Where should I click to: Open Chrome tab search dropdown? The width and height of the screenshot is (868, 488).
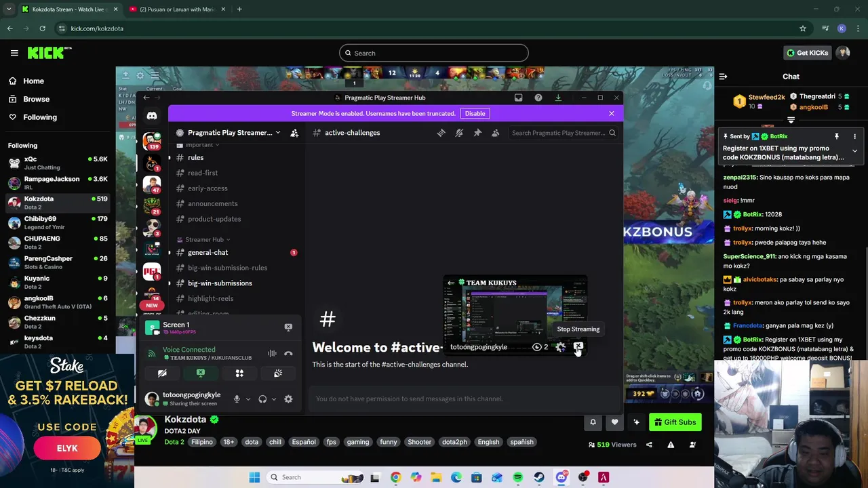coord(9,9)
